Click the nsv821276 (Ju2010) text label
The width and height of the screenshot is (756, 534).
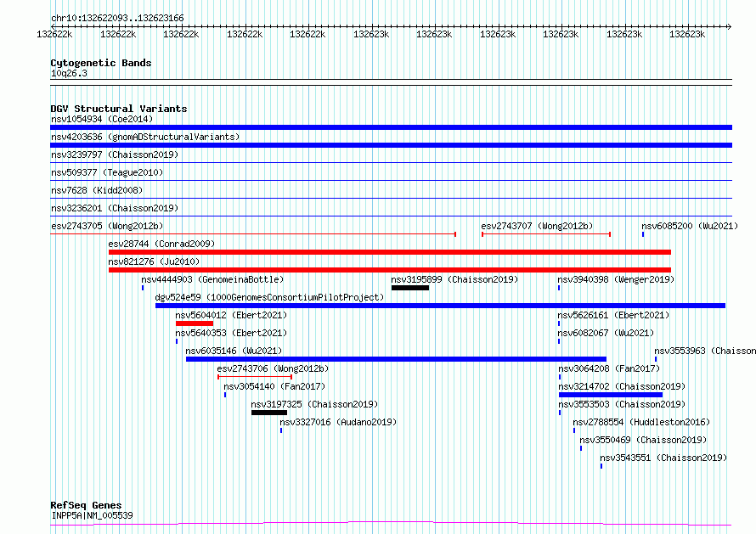point(154,261)
